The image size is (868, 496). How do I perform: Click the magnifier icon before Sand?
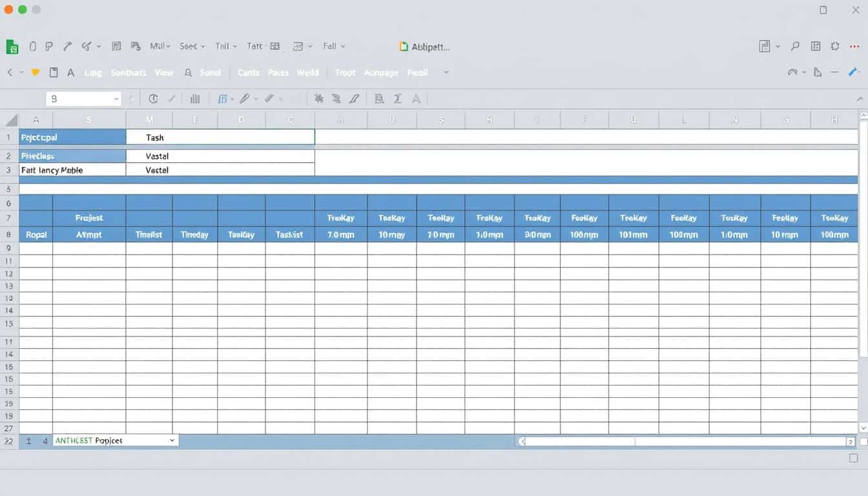click(x=188, y=73)
